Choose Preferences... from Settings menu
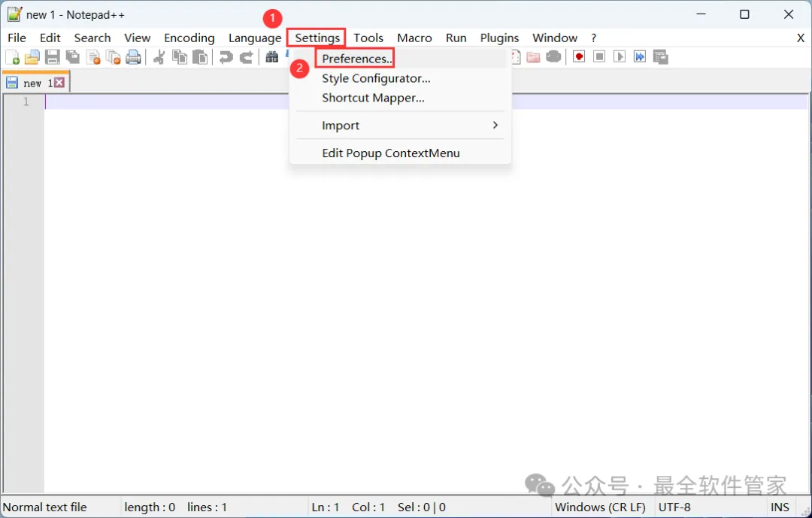 (x=400, y=59)
